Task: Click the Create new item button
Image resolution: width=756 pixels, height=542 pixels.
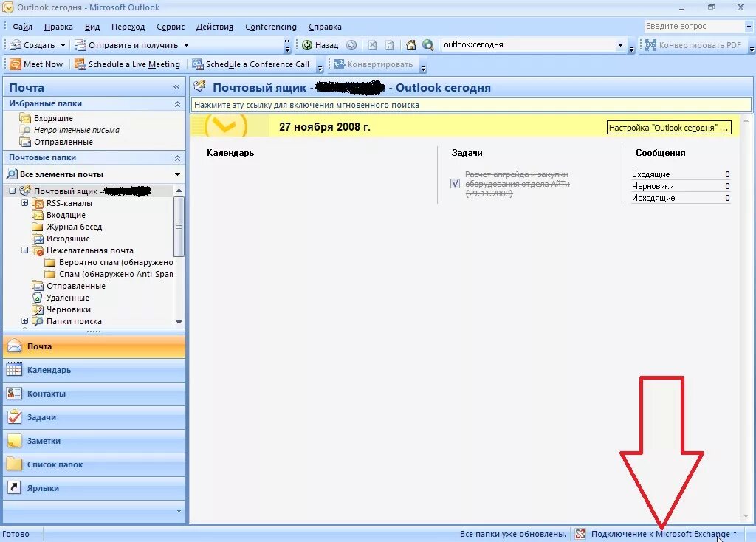Action: click(x=32, y=45)
